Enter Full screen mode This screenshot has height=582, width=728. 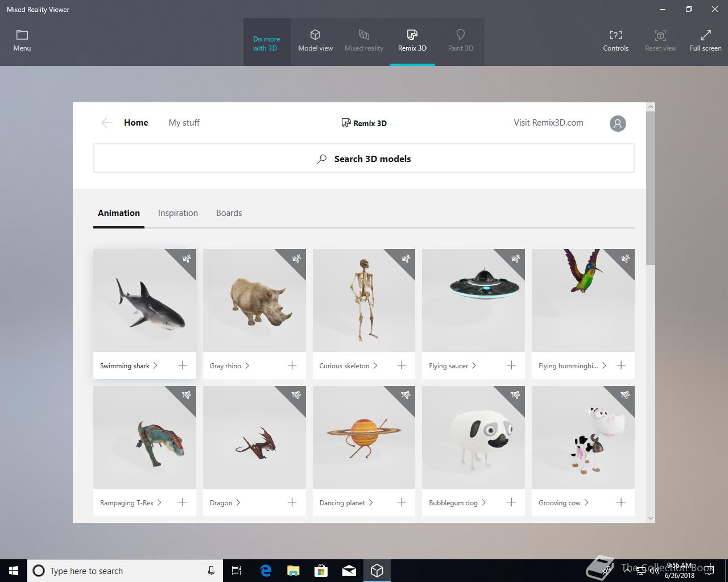pyautogui.click(x=705, y=41)
